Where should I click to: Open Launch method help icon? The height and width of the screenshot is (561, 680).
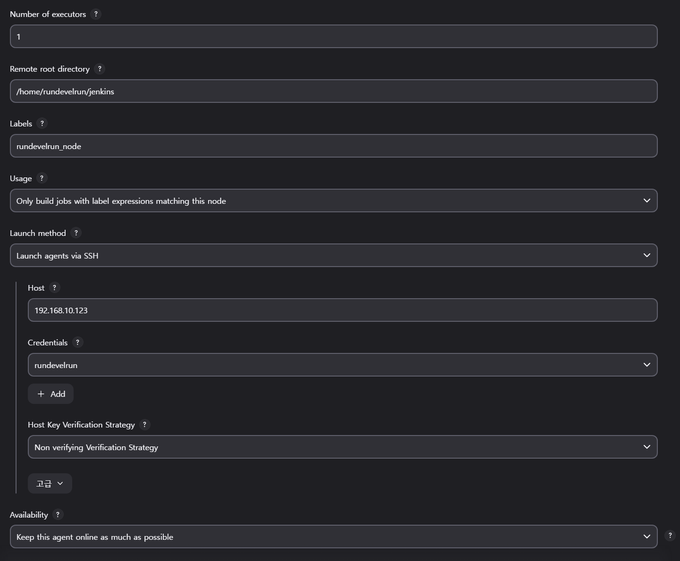click(x=76, y=233)
